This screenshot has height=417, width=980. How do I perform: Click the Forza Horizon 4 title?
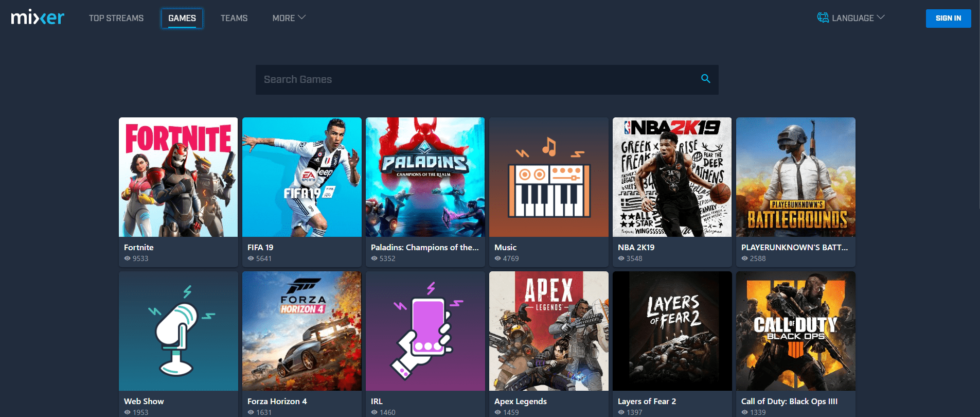(277, 402)
